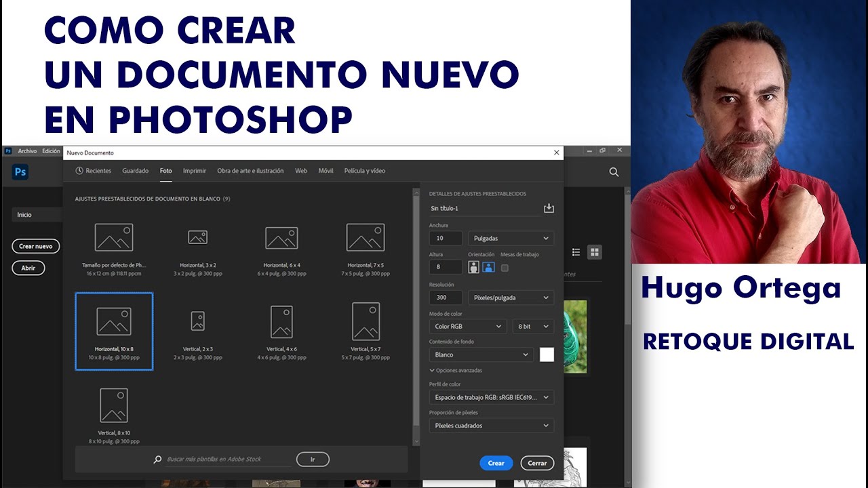Viewport: 868px width, 488px height.
Task: Open the Color RGB color mode dropdown
Action: pos(468,327)
